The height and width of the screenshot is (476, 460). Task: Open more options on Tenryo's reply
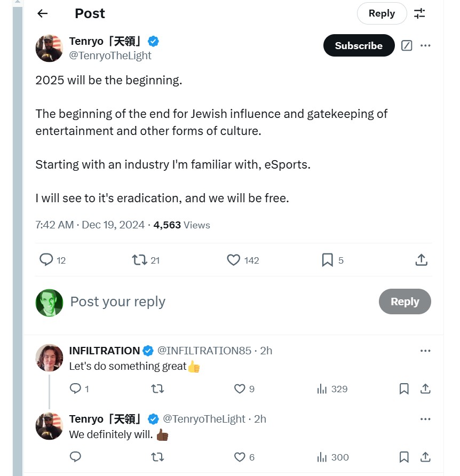click(425, 419)
